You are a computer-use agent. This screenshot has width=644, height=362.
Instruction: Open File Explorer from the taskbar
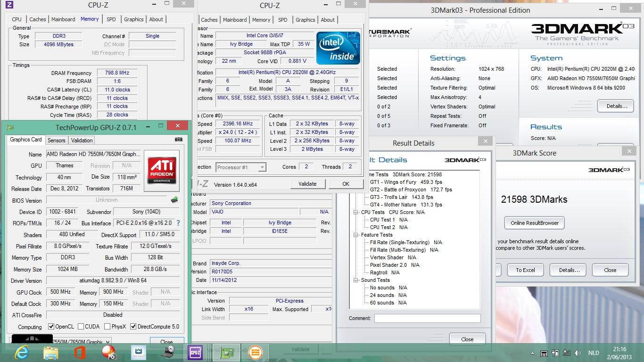pyautogui.click(x=51, y=353)
